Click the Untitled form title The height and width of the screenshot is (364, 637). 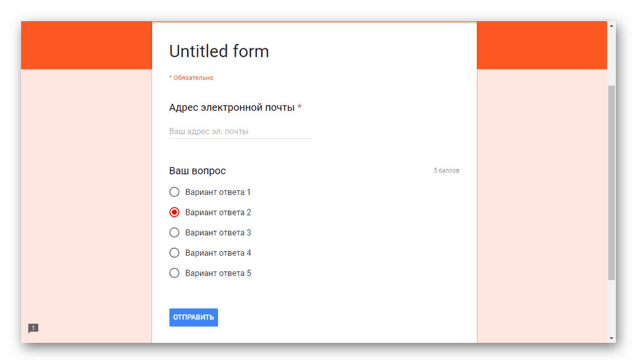pos(219,52)
